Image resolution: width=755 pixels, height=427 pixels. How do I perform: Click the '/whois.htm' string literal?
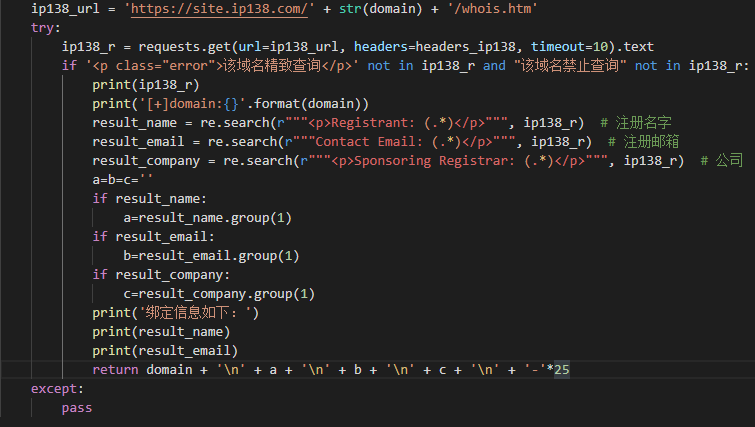pyautogui.click(x=492, y=9)
